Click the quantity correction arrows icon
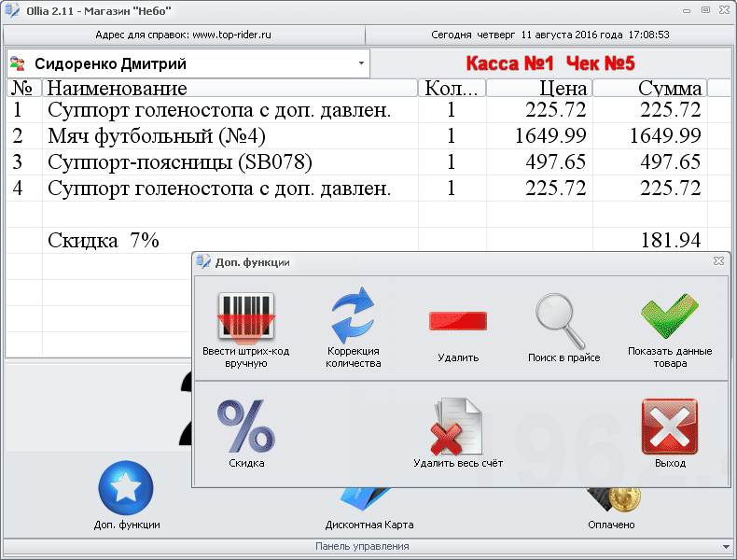The width and height of the screenshot is (737, 560). 353,315
